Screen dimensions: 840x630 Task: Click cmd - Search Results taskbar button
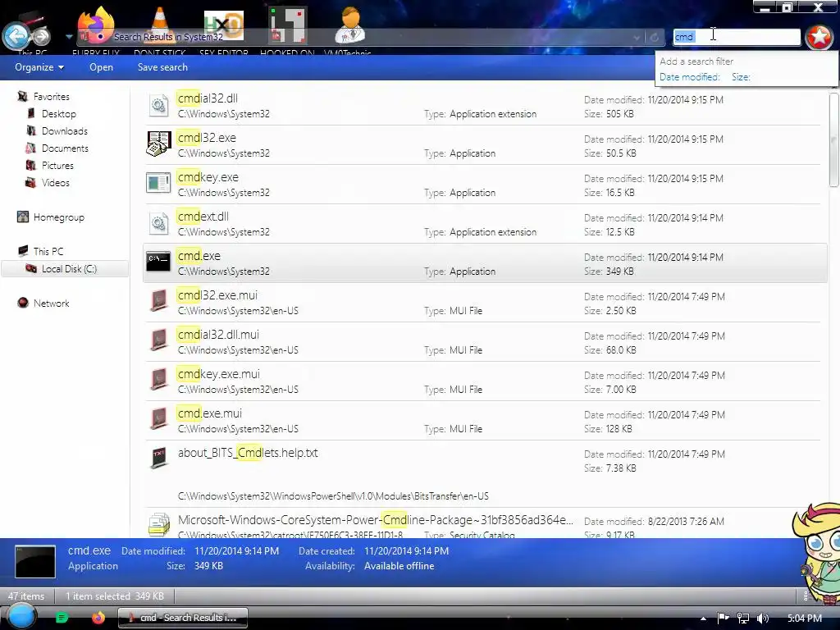pyautogui.click(x=183, y=618)
